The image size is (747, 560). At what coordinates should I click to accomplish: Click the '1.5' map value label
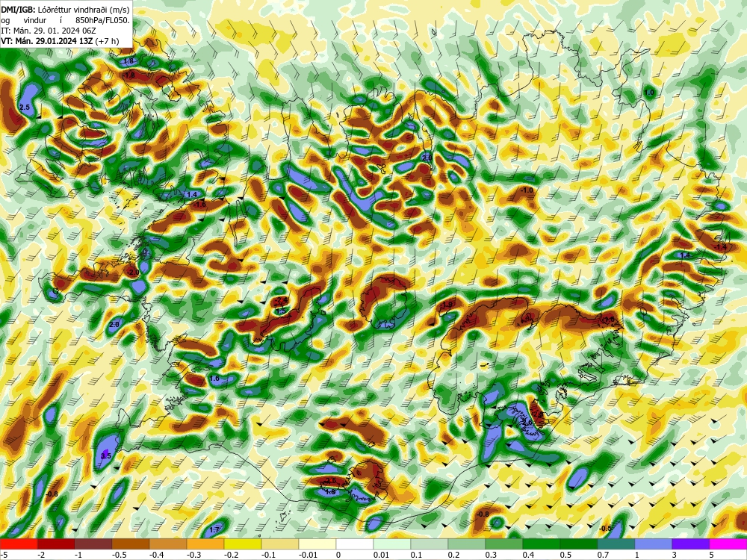(x=281, y=311)
